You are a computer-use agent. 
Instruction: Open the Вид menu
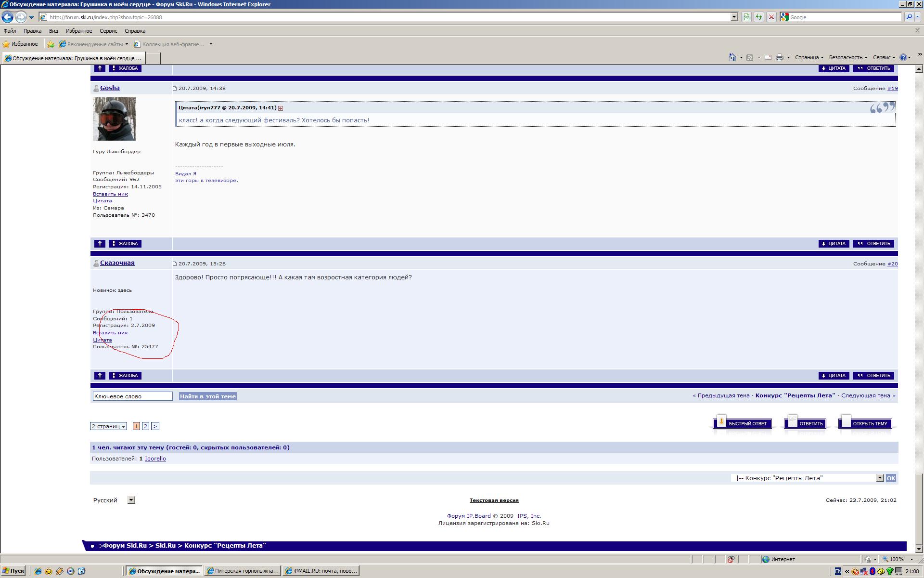pos(53,31)
